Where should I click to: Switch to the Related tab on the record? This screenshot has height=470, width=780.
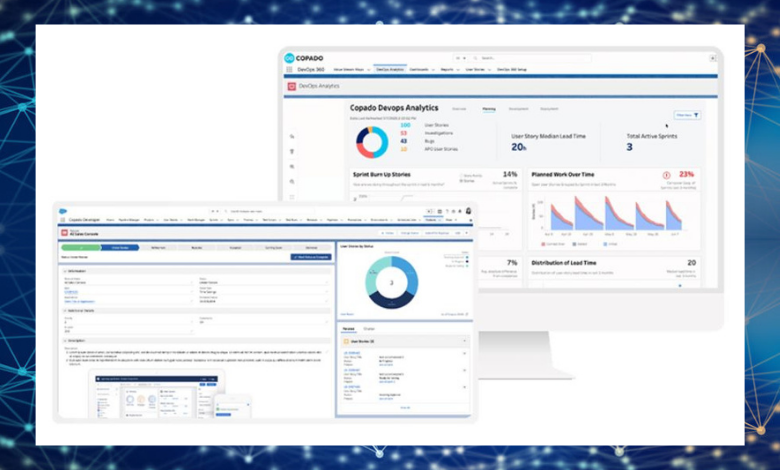pyautogui.click(x=349, y=329)
